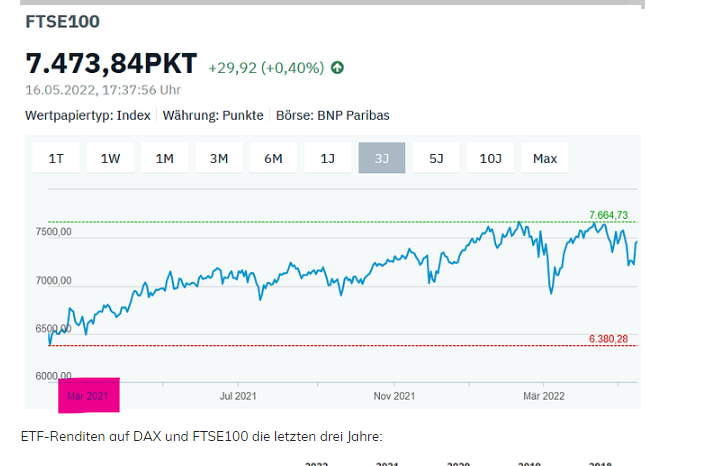Viewport: 701px width, 466px height.
Task: Choose the 10J time range
Action: pyautogui.click(x=490, y=158)
